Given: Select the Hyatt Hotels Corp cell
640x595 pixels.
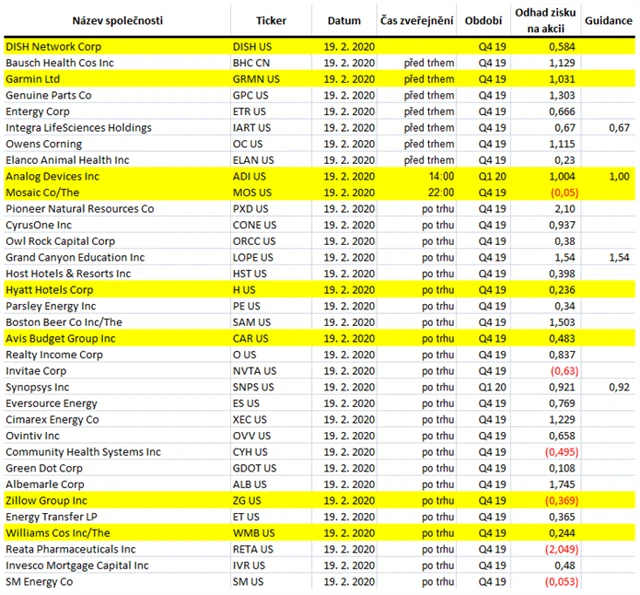Looking at the screenshot, I should coord(51,289).
